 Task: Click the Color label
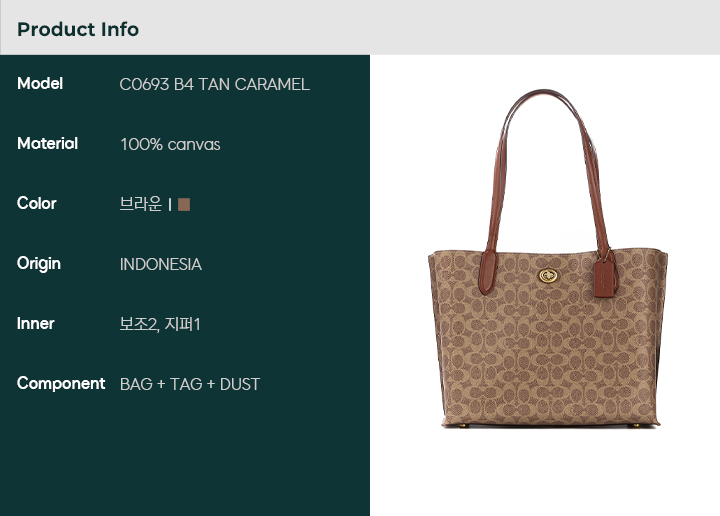[x=37, y=203]
